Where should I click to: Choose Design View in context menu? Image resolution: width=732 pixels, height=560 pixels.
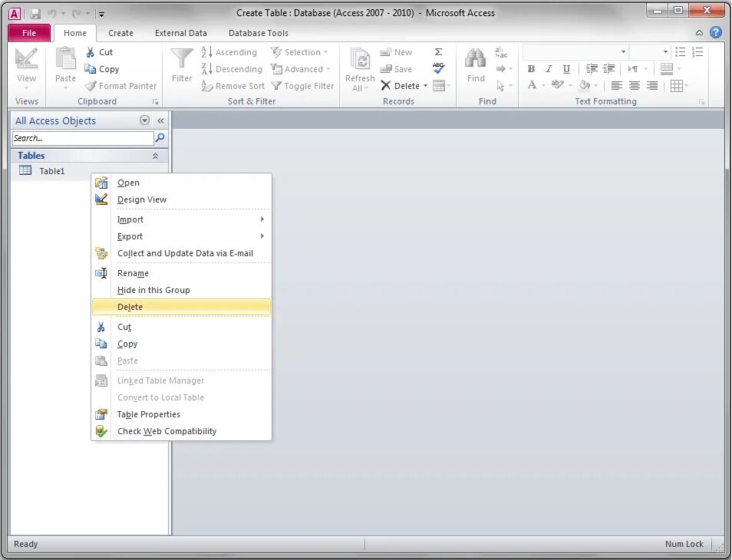pyautogui.click(x=182, y=199)
